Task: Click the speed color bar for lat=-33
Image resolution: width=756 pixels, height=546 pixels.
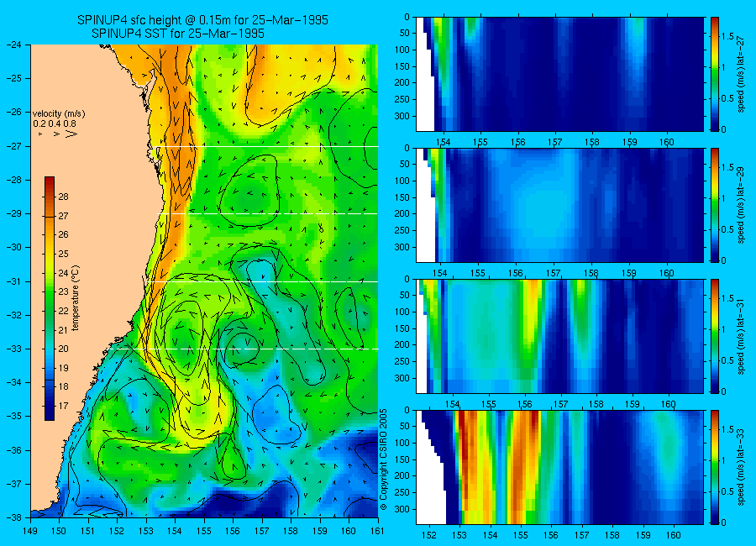Action: 715,467
